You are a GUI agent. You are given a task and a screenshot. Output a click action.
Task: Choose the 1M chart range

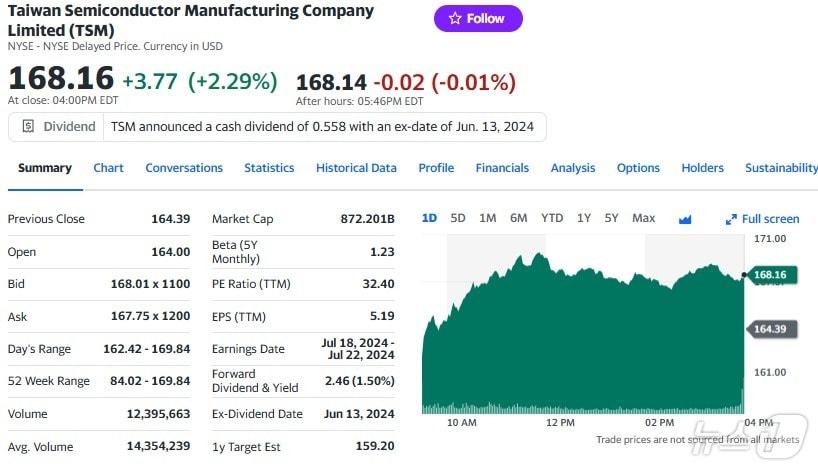(x=488, y=218)
